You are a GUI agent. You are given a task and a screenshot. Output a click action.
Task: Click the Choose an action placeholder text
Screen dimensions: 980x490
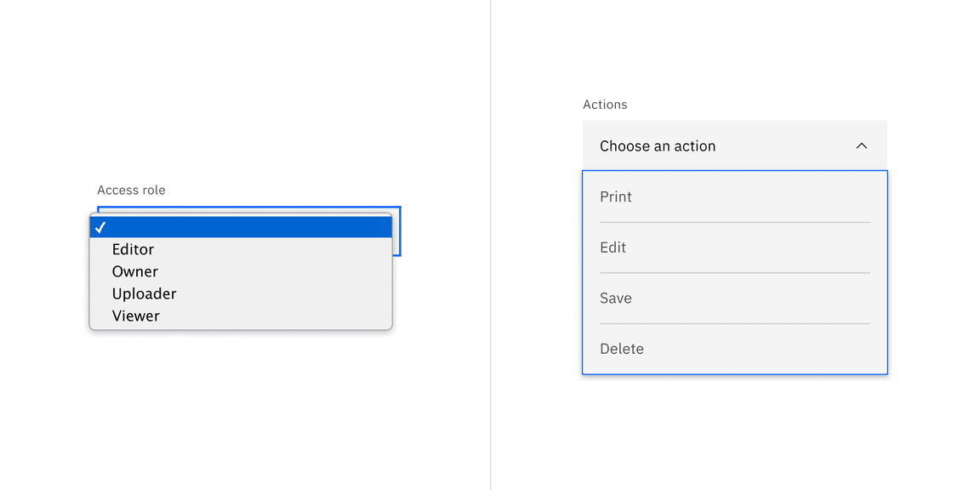(657, 145)
